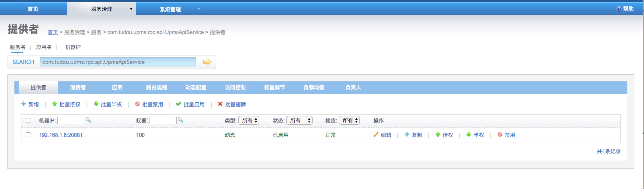Viewport: 644px width, 189px height.
Task: Click the help question mark icon
Action: [619, 9]
